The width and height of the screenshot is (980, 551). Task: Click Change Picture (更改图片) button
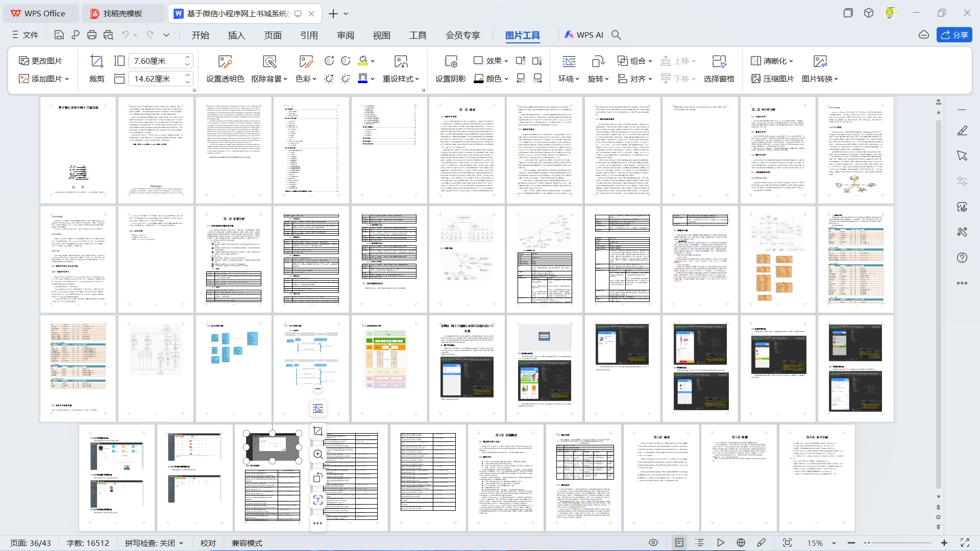[40, 61]
